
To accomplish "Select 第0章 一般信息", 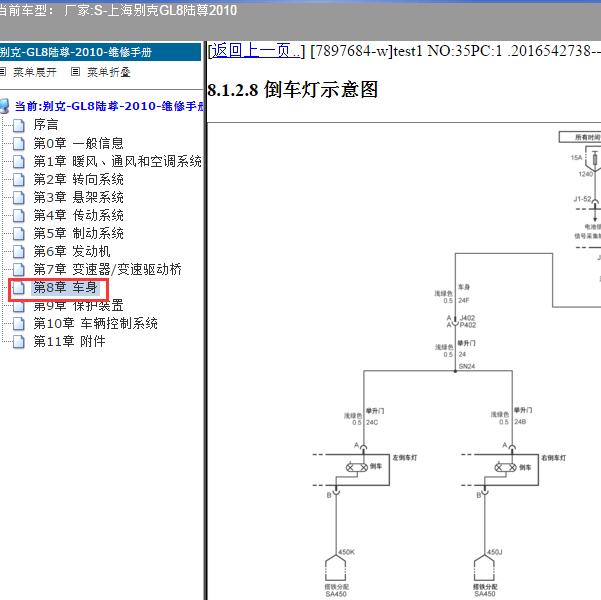I will tap(79, 143).
